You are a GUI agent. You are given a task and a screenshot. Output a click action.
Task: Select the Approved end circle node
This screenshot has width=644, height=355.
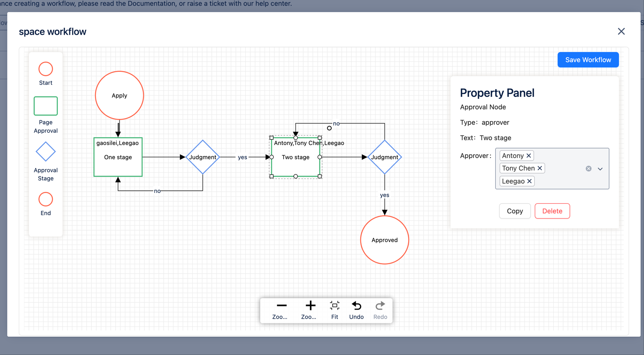click(385, 240)
